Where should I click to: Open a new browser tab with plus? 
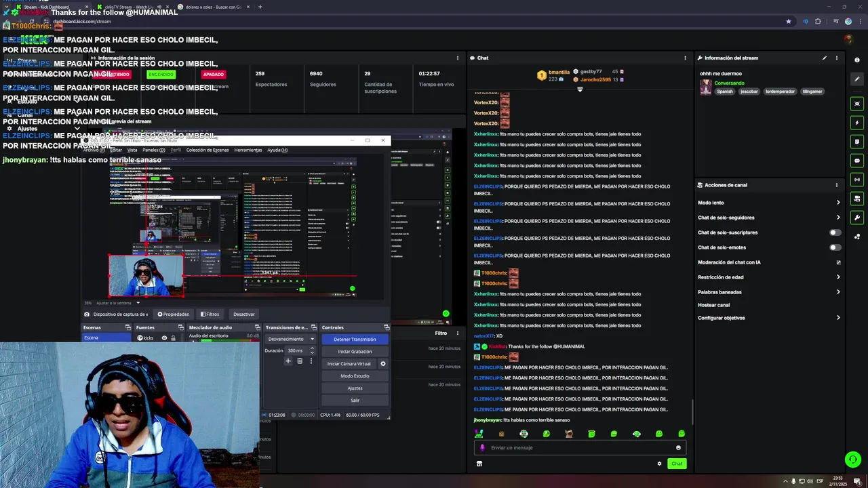(260, 7)
